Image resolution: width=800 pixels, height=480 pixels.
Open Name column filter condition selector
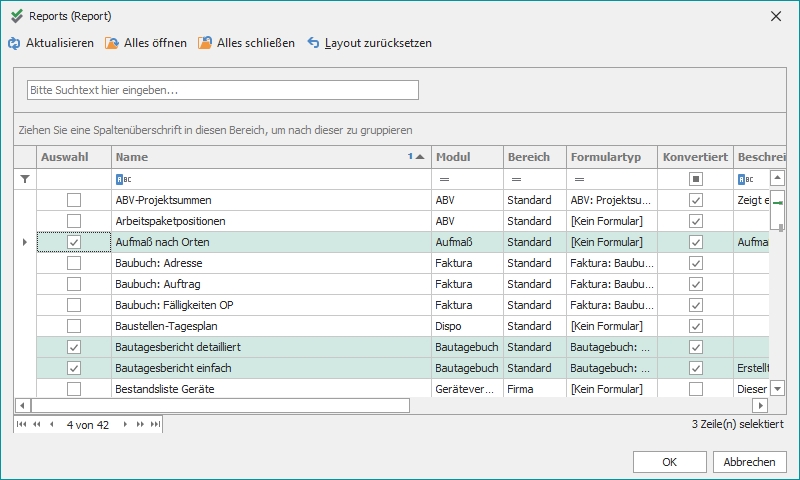(x=122, y=179)
